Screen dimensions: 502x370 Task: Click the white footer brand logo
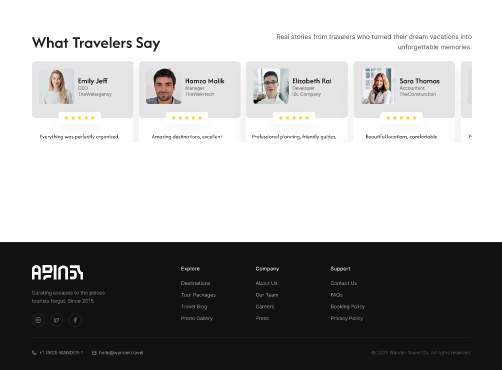(57, 272)
